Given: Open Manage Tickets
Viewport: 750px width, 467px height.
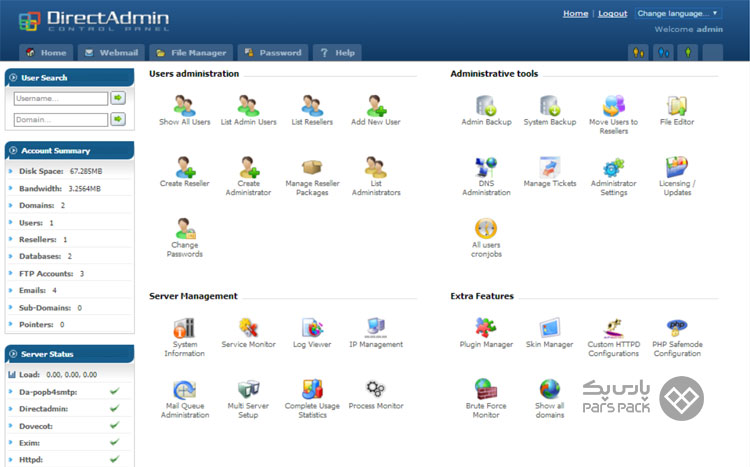Looking at the screenshot, I should [550, 172].
